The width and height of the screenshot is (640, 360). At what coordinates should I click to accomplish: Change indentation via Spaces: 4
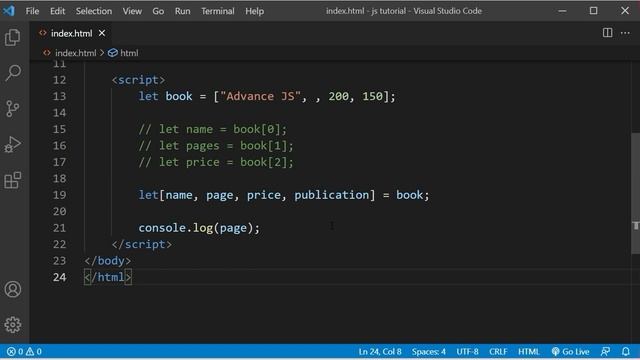429,351
